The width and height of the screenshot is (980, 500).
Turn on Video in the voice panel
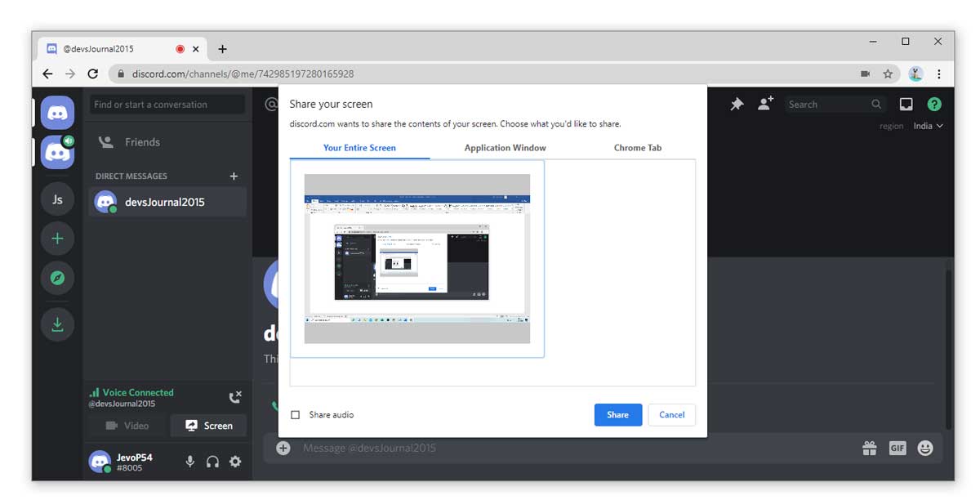128,426
